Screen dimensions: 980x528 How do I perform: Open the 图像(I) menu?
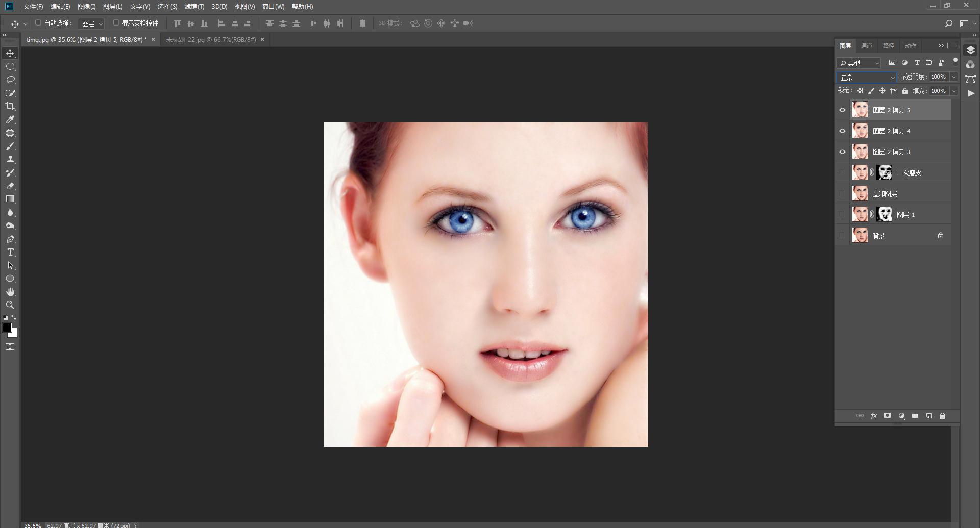[87, 7]
